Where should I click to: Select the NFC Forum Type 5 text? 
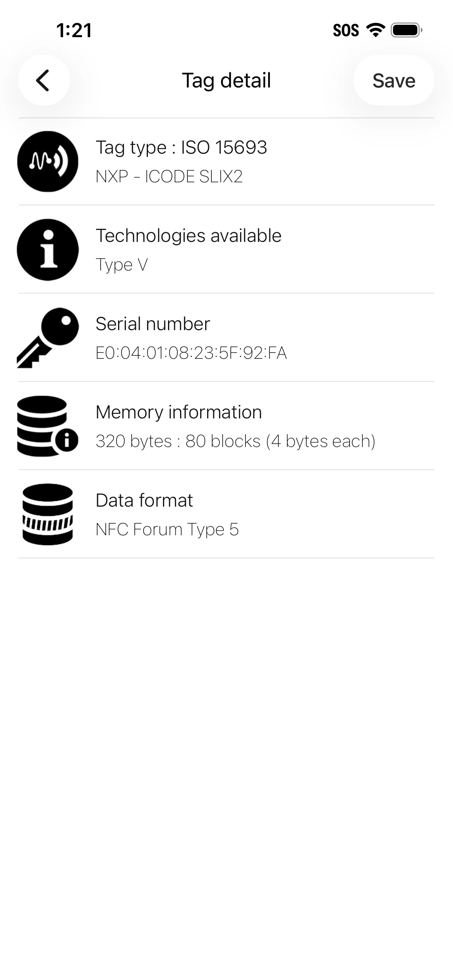(x=167, y=529)
